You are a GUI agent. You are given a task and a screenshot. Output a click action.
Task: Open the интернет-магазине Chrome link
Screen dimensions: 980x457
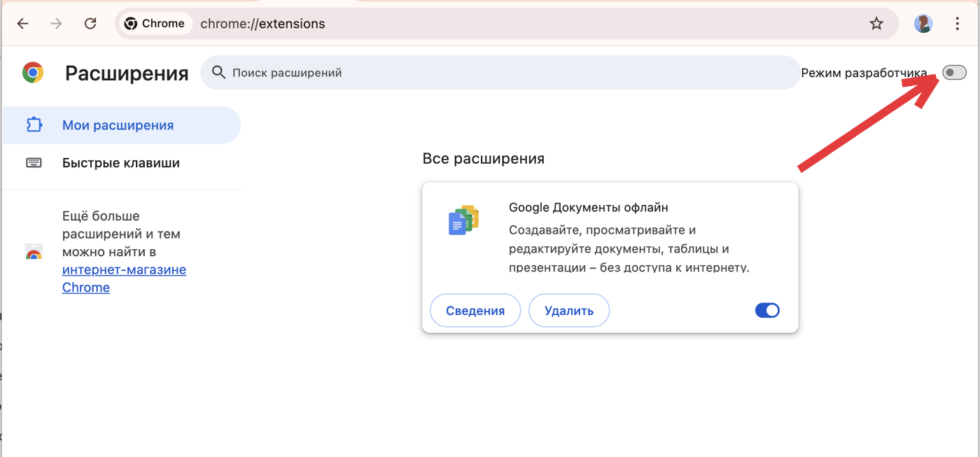(124, 279)
